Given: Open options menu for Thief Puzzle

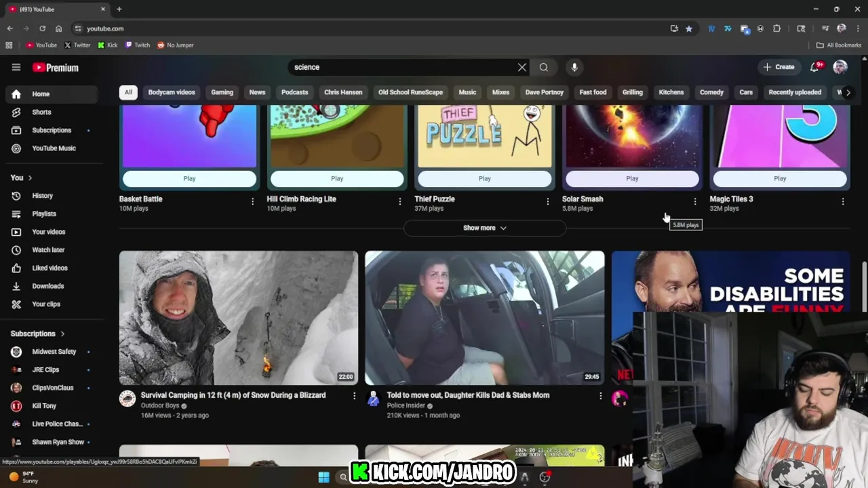Looking at the screenshot, I should [548, 201].
